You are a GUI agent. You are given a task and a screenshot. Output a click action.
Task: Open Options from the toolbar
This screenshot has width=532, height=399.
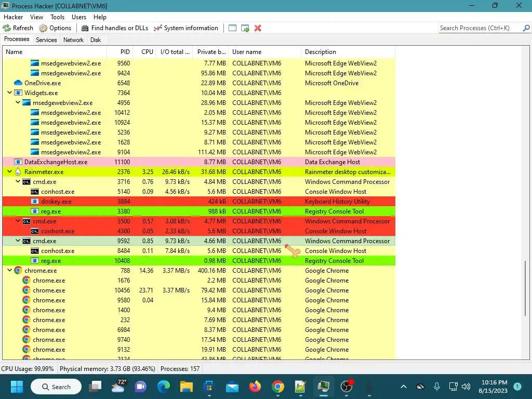[x=55, y=28]
